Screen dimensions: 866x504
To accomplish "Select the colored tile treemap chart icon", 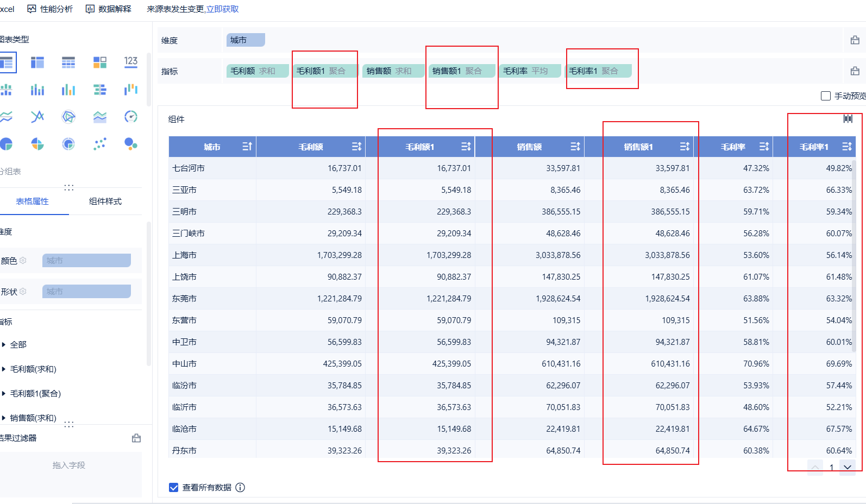I will tap(100, 62).
